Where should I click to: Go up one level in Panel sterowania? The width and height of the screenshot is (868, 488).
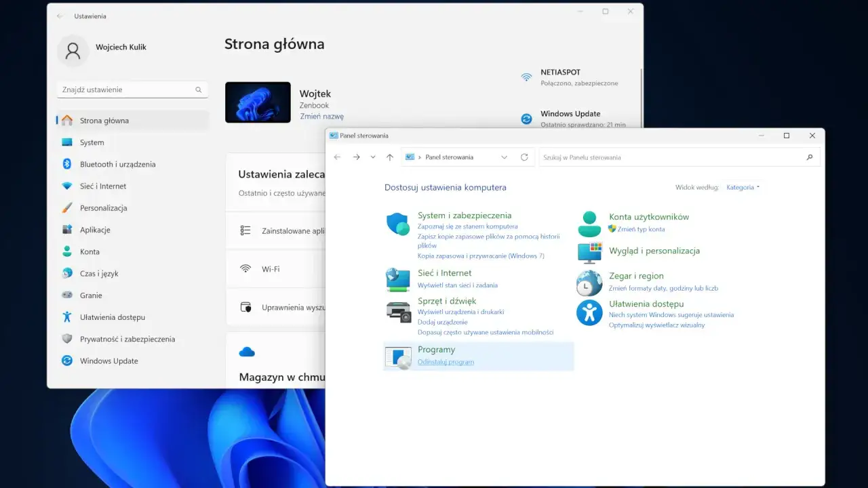[389, 157]
